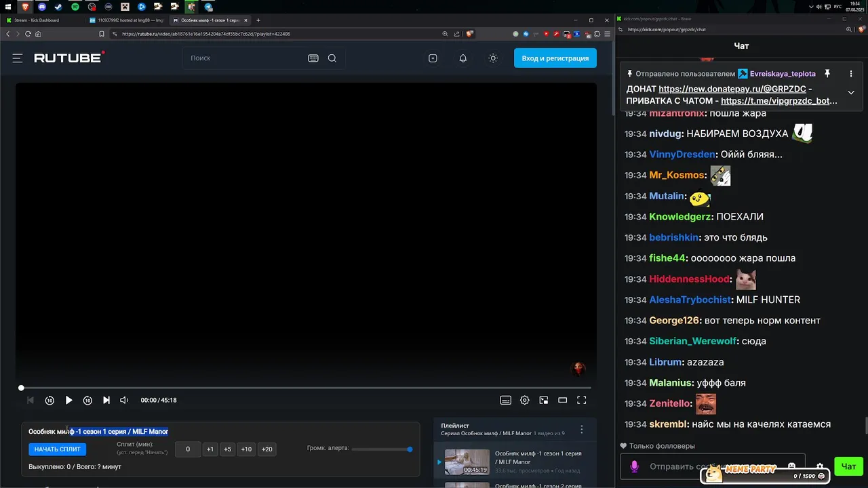
Task: Click the split minutes input field
Action: coord(188,449)
